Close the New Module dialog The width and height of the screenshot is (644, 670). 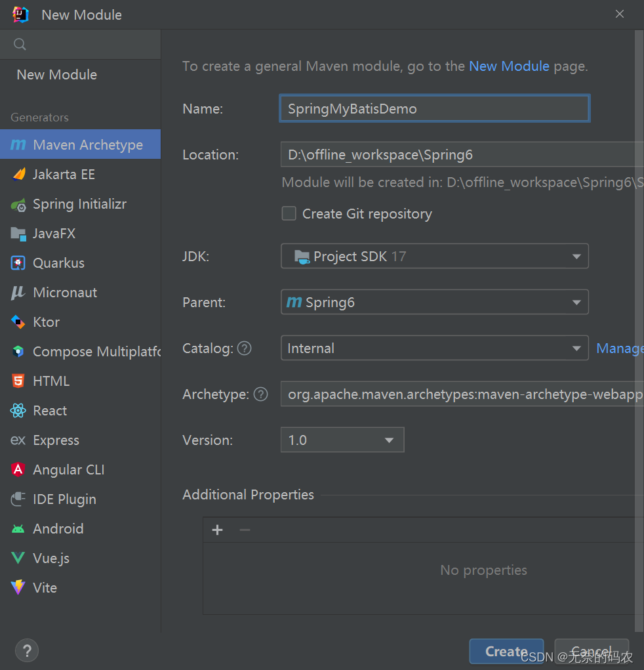[620, 14]
